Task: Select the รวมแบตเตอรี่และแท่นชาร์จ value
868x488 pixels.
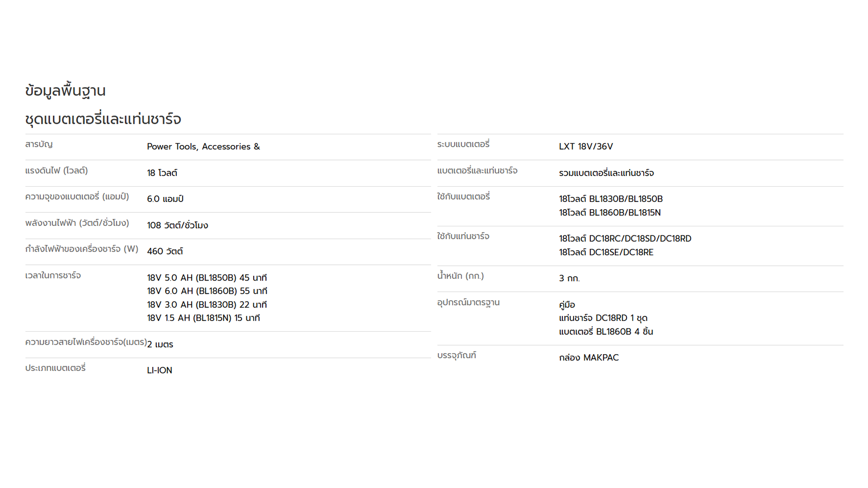Action: coord(606,173)
